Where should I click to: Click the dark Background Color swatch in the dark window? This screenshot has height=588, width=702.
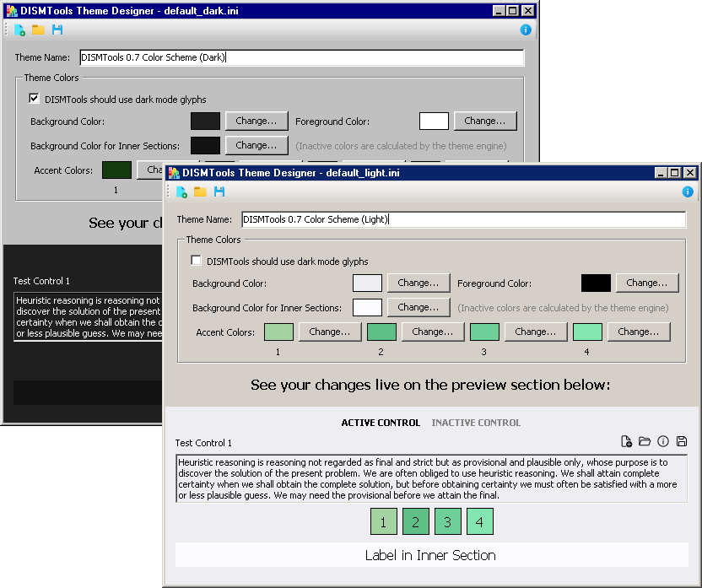tap(206, 121)
